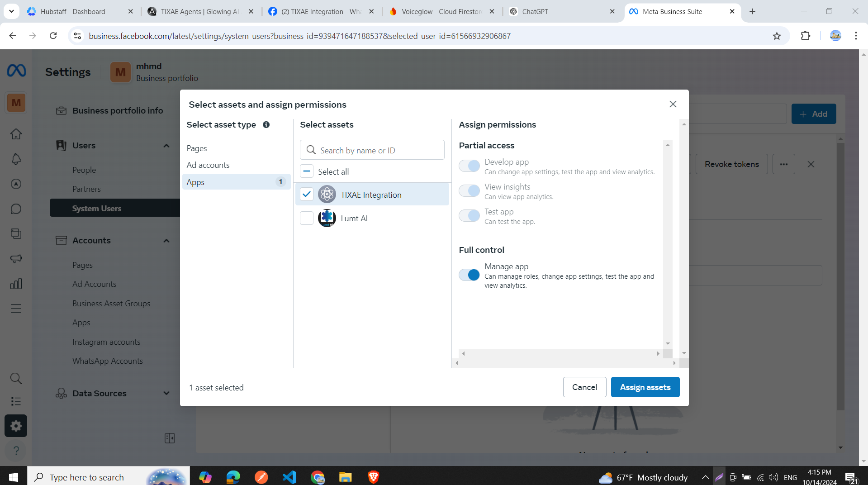Open the All Tools hamburger icon
Viewport: 868px width, 485px height.
(x=16, y=308)
